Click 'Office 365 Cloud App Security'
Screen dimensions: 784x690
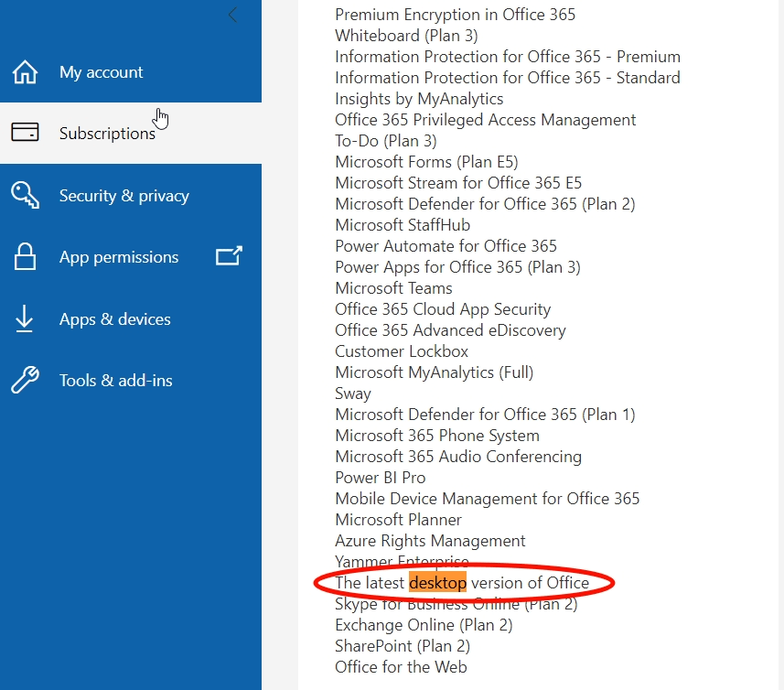pyautogui.click(x=443, y=309)
